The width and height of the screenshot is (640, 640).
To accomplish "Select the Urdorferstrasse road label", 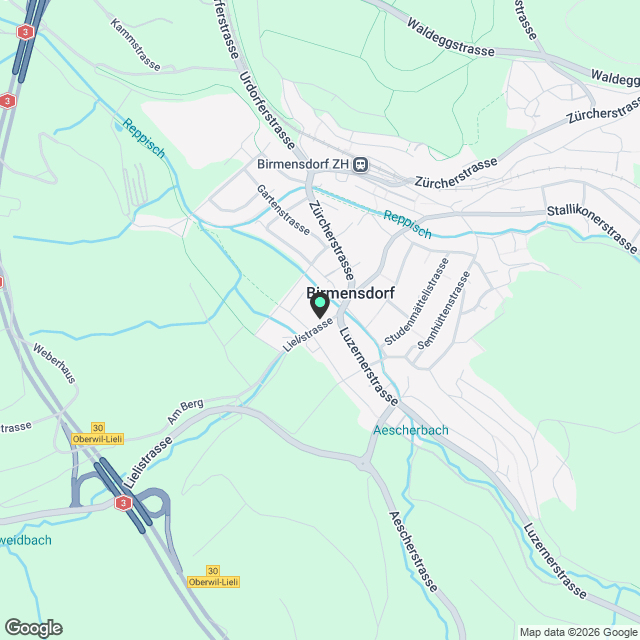I will pos(267,111).
